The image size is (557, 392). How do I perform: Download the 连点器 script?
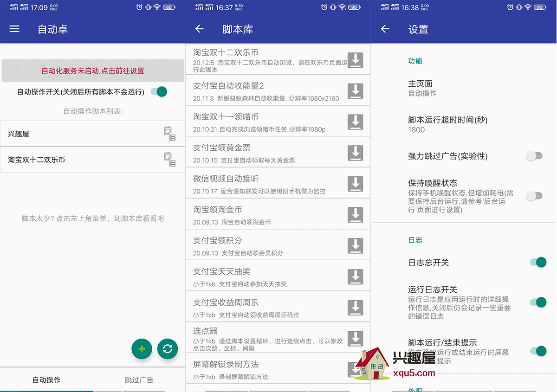coord(356,339)
